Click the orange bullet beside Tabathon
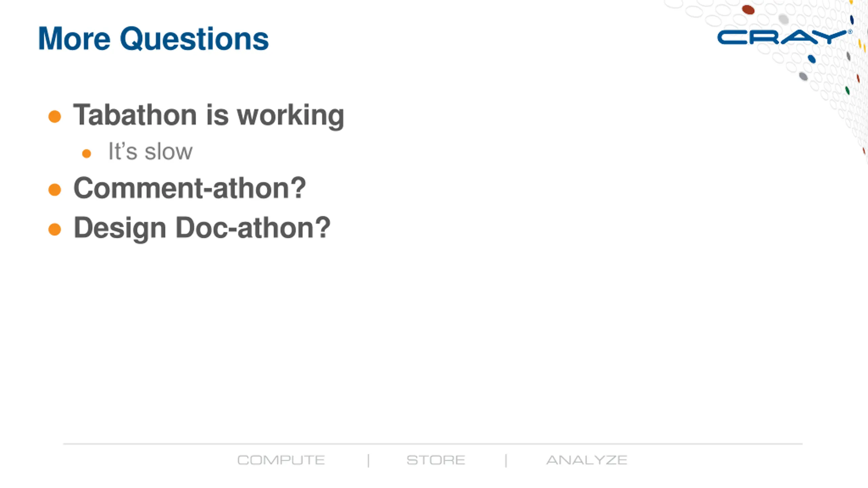 [x=55, y=117]
